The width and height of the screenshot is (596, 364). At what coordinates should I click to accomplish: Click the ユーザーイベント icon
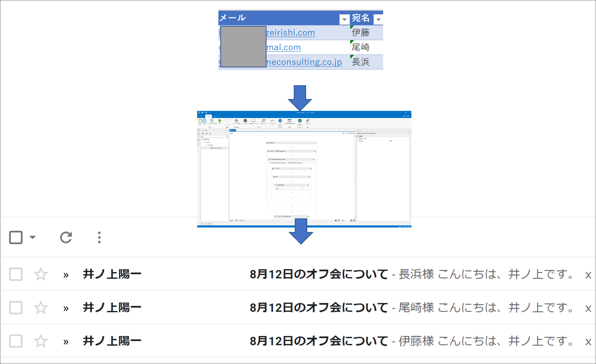click(272, 121)
